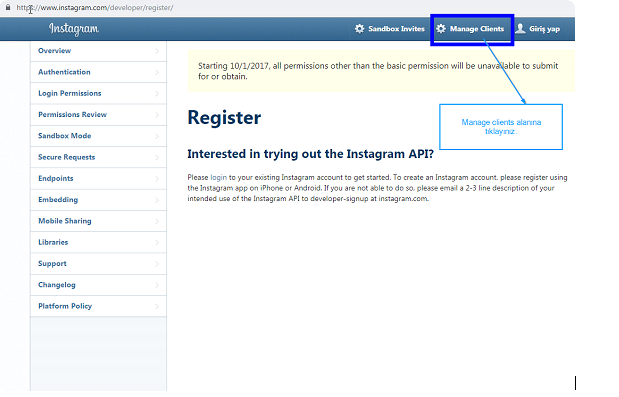
Task: Click the chevron next to Mobile Sharing
Action: (x=157, y=222)
